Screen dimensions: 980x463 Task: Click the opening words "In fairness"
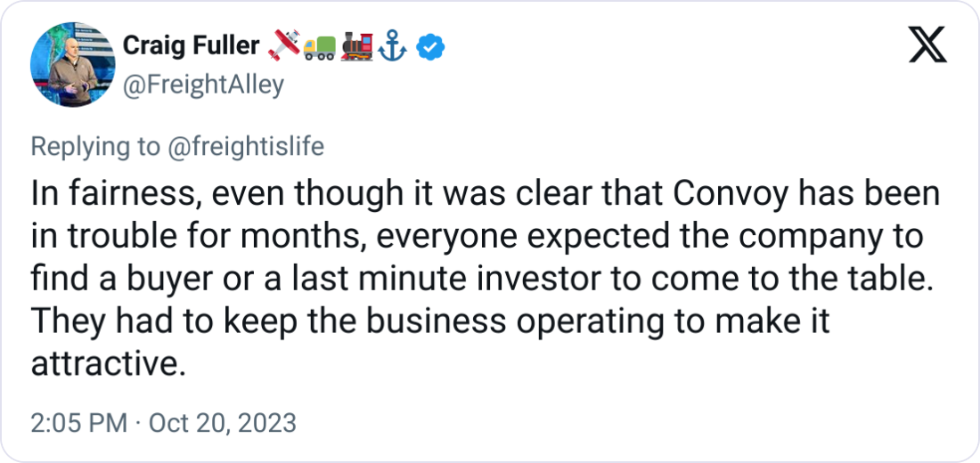99,194
